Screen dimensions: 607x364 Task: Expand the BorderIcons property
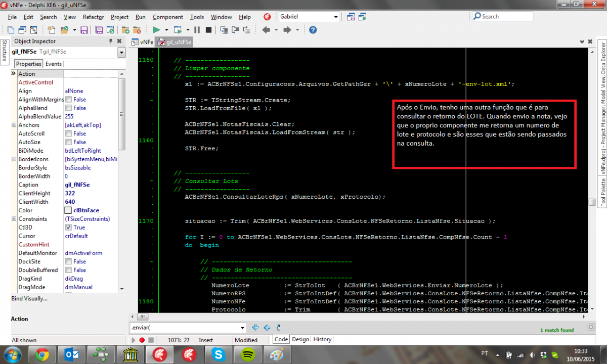(14, 159)
